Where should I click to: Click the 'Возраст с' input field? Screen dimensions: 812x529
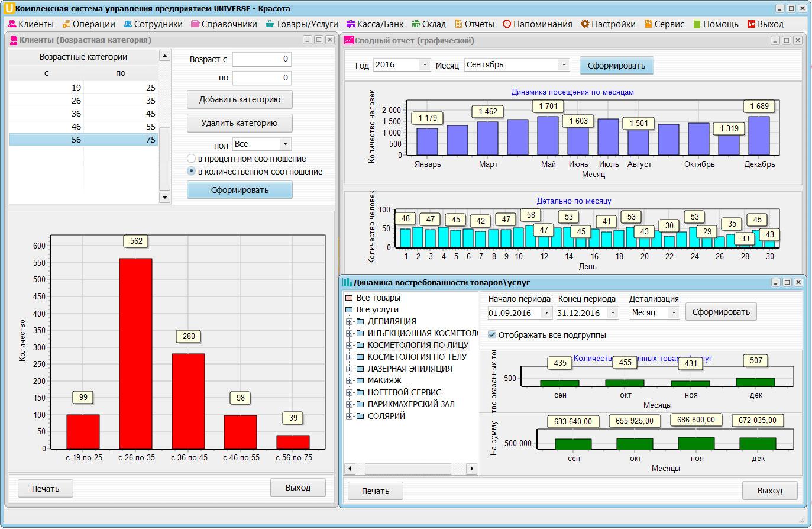(261, 59)
